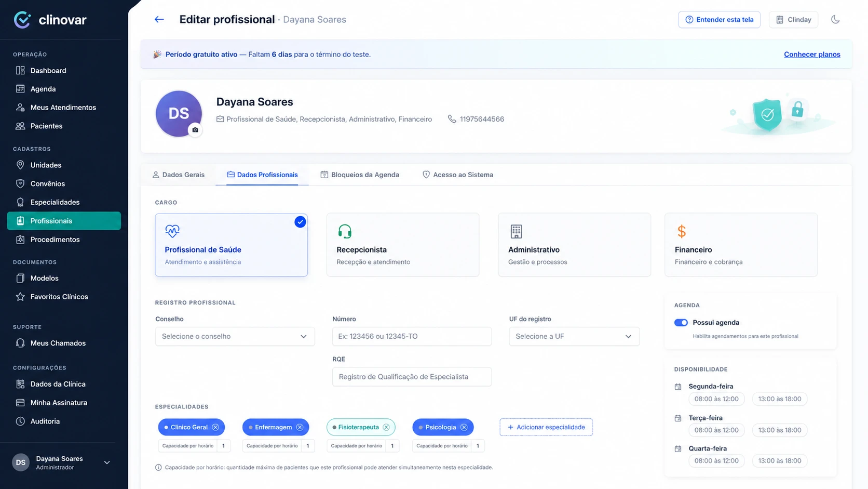Image resolution: width=868 pixels, height=489 pixels.
Task: Open Favoritos Clínicos
Action: coord(64,297)
